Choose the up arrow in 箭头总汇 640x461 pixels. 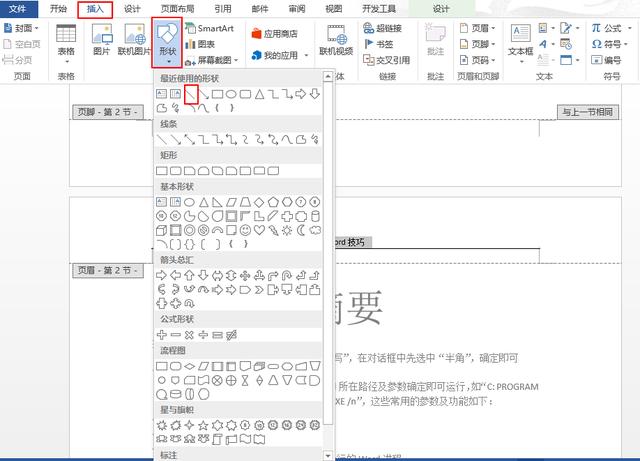pos(189,275)
